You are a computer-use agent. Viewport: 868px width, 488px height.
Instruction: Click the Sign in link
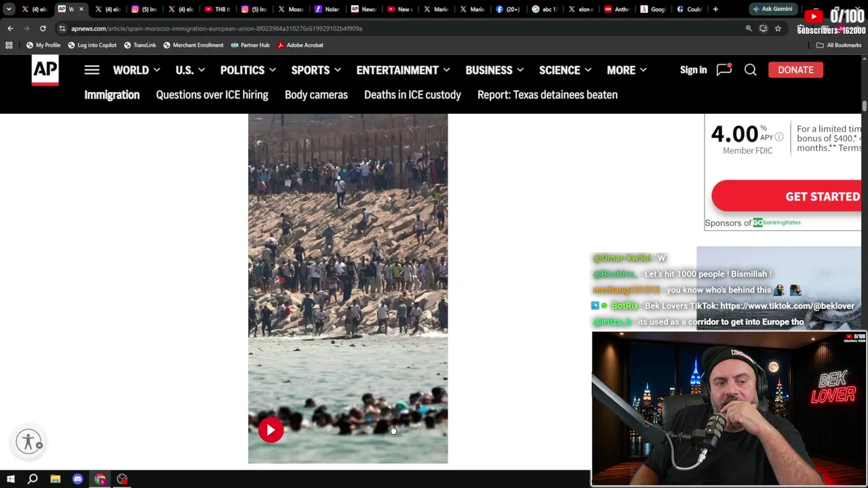[693, 70]
